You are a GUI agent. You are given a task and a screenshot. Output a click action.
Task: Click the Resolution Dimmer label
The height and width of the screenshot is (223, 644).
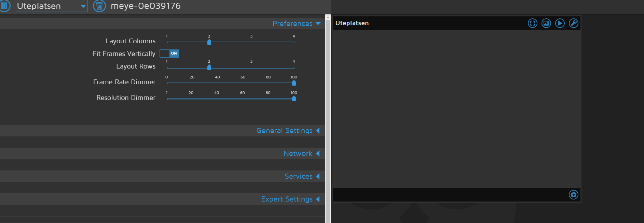(x=126, y=98)
